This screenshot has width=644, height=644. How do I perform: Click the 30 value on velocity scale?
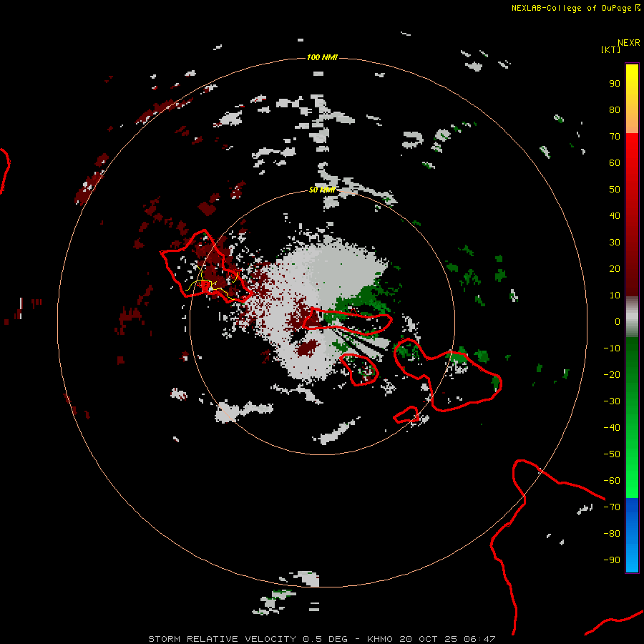coord(615,243)
